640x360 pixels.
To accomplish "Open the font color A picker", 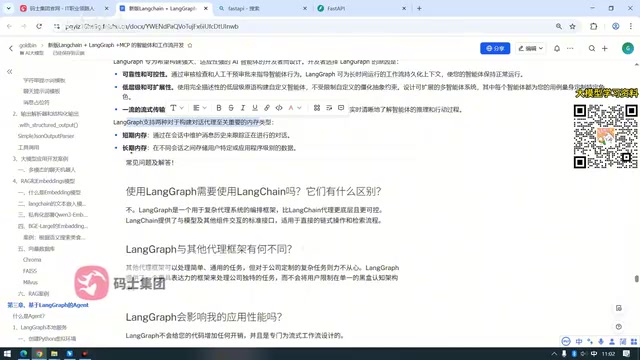I will [291, 108].
